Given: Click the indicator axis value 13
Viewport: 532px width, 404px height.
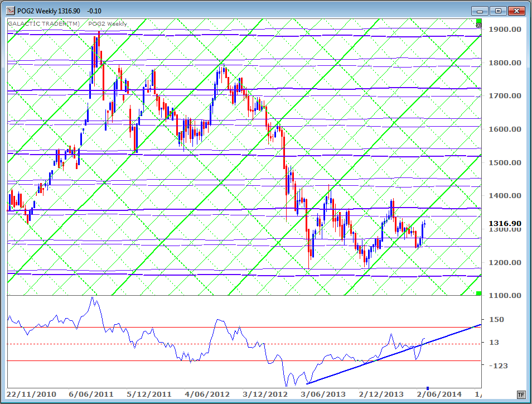Looking at the screenshot, I should pyautogui.click(x=494, y=343).
